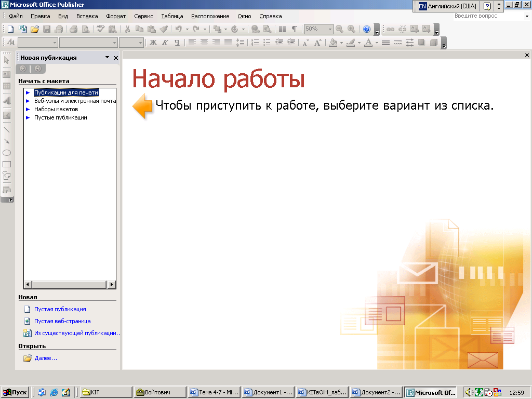The height and width of the screenshot is (399, 532).
Task: Select the WordArt tool
Action: point(6,101)
